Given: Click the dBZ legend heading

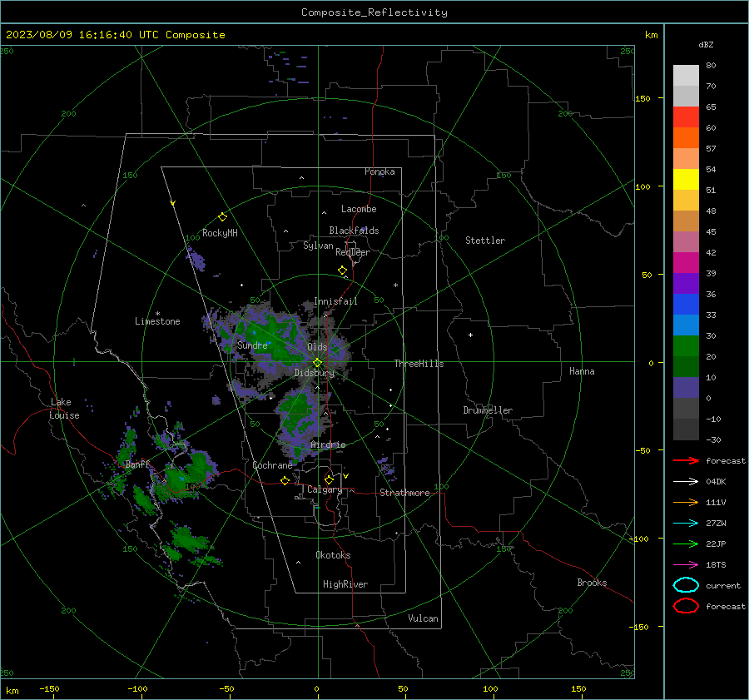Looking at the screenshot, I should (x=706, y=45).
